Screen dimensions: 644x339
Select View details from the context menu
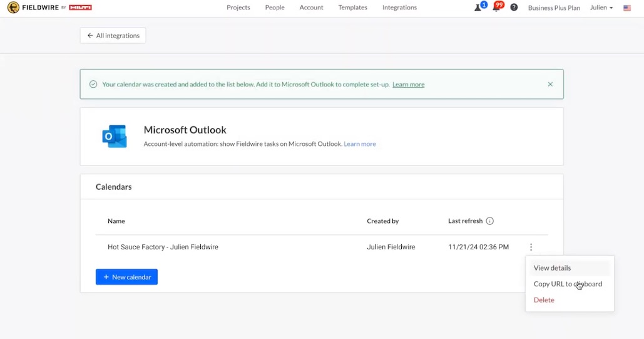[552, 268]
